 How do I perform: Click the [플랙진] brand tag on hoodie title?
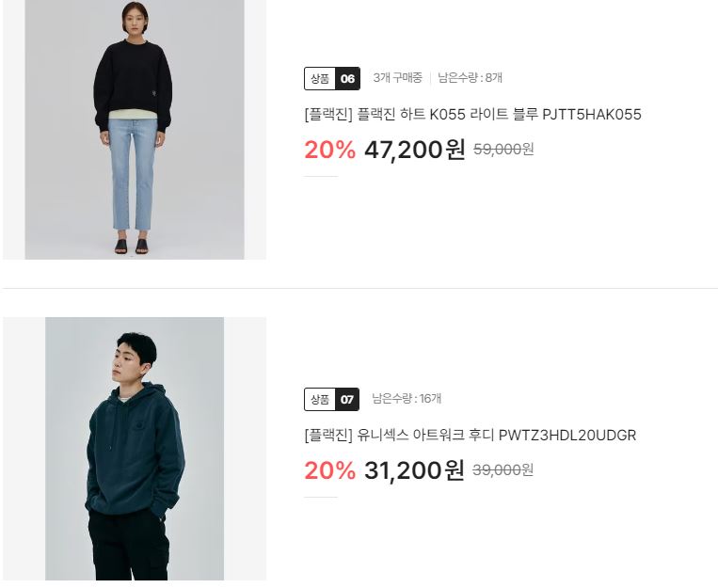tap(328, 435)
